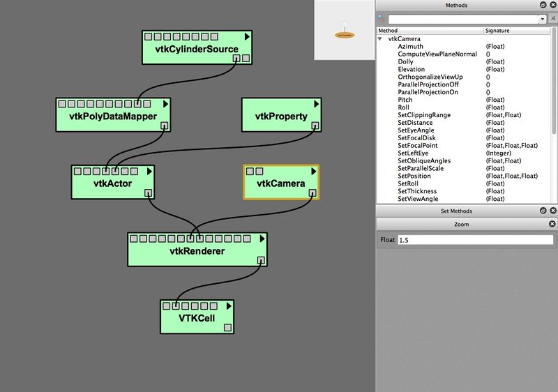This screenshot has height=392, width=558.
Task: Click the search icon in the Methods panel
Action: point(382,19)
